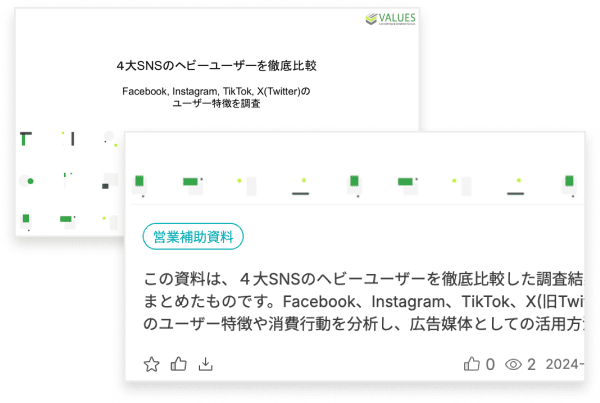Click the thumbs-up like icon beside star

[178, 364]
